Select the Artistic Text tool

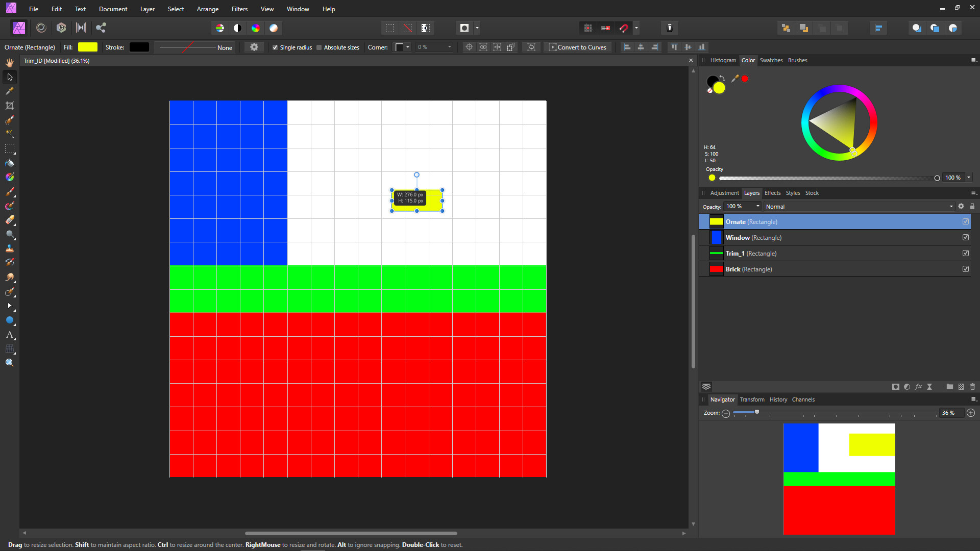pyautogui.click(x=9, y=335)
